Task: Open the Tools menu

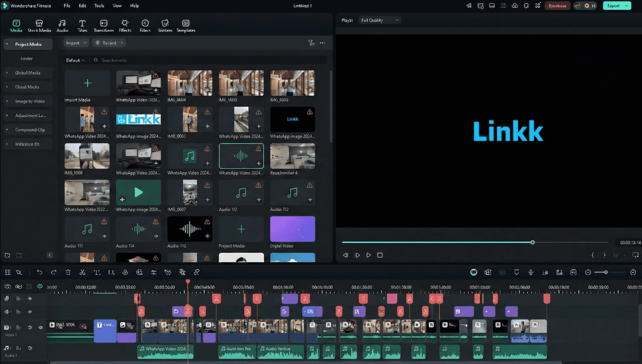Action: pos(99,6)
